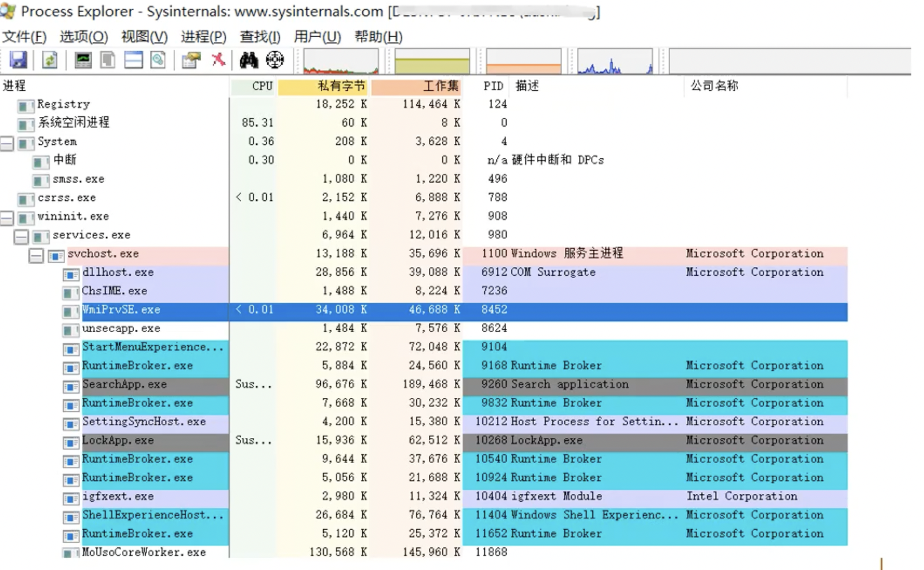Screen dimensions: 924x570
Task: Toggle Show Lower Pane toolbar icon
Action: [133, 60]
